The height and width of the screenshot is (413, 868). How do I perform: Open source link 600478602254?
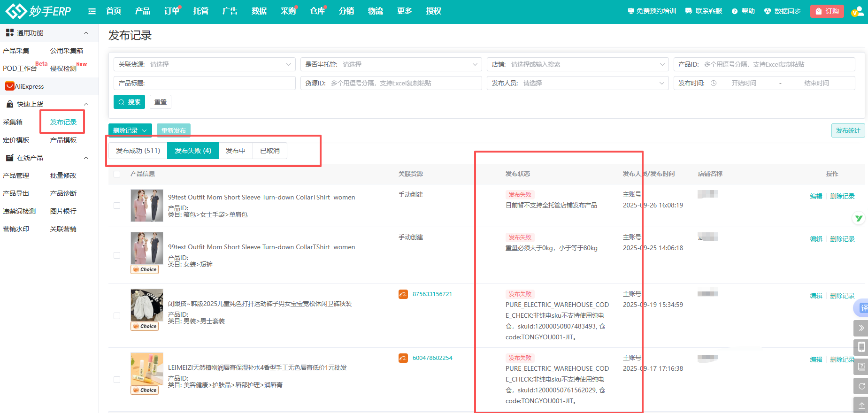[x=432, y=358]
